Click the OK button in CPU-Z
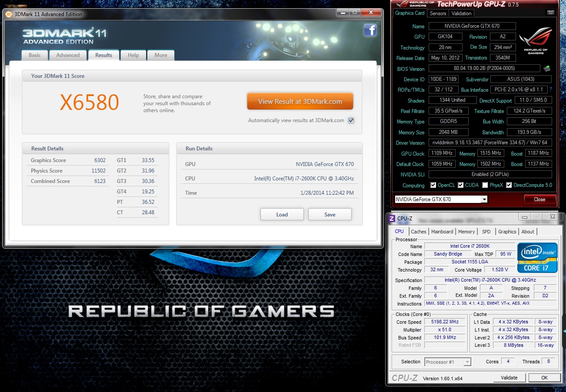The height and width of the screenshot is (392, 566). [544, 378]
